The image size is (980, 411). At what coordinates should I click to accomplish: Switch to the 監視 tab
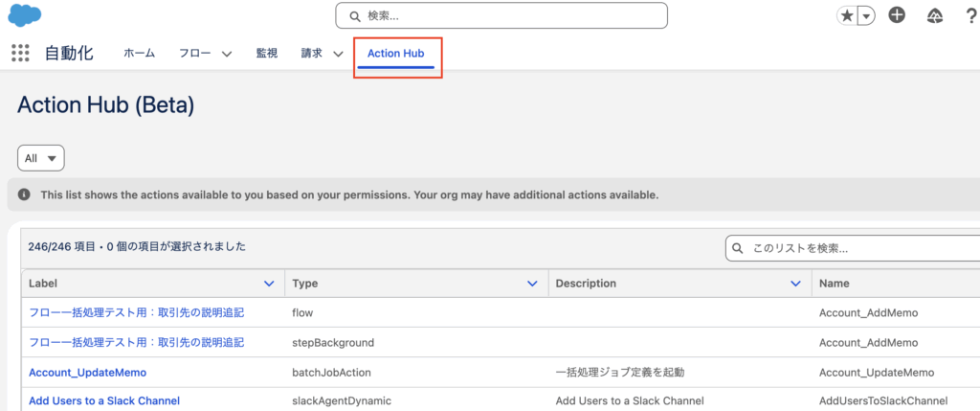pyautogui.click(x=266, y=54)
